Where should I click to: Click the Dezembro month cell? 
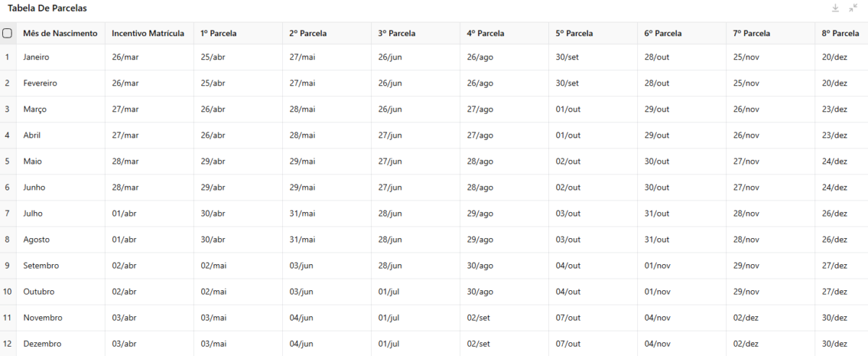60,344
